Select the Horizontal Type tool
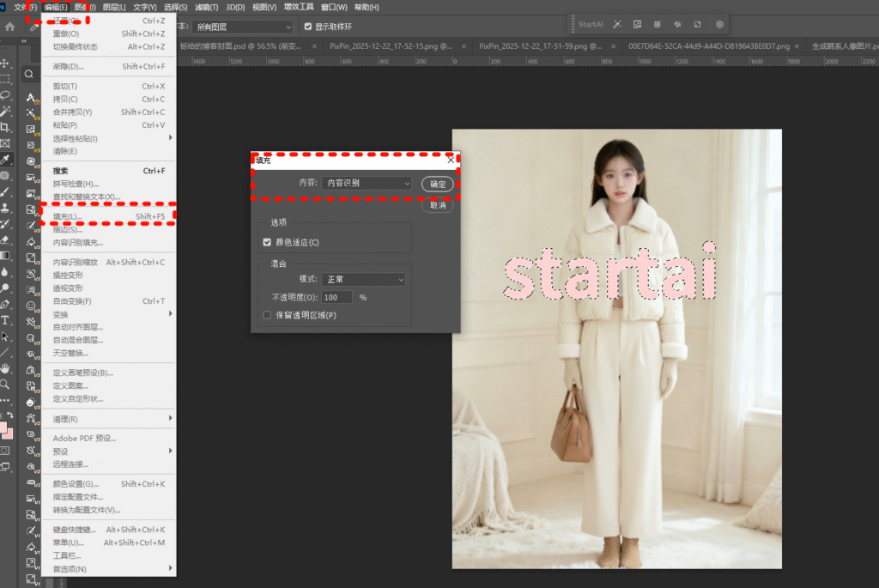The width and height of the screenshot is (879, 588). click(x=5, y=319)
